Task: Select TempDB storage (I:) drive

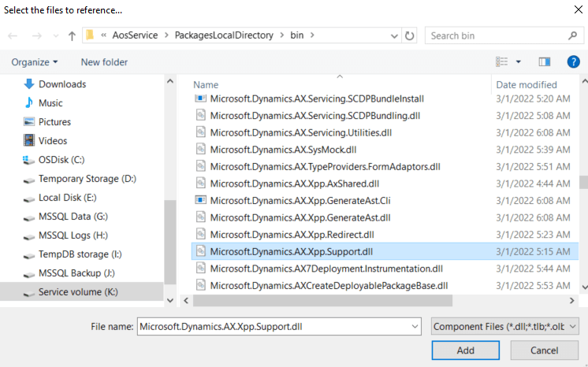Action: 80,254
